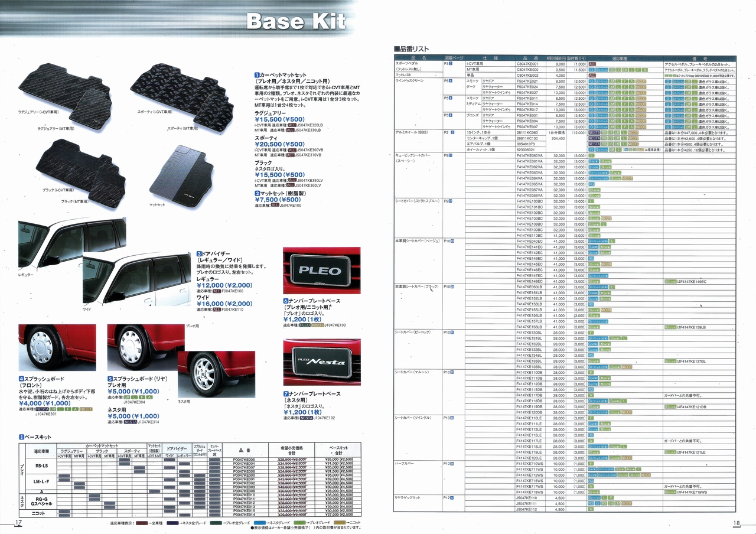Image resolution: width=756 pixels, height=534 pixels.
Task: Open the front splash board wheel photo
Action: point(57,347)
